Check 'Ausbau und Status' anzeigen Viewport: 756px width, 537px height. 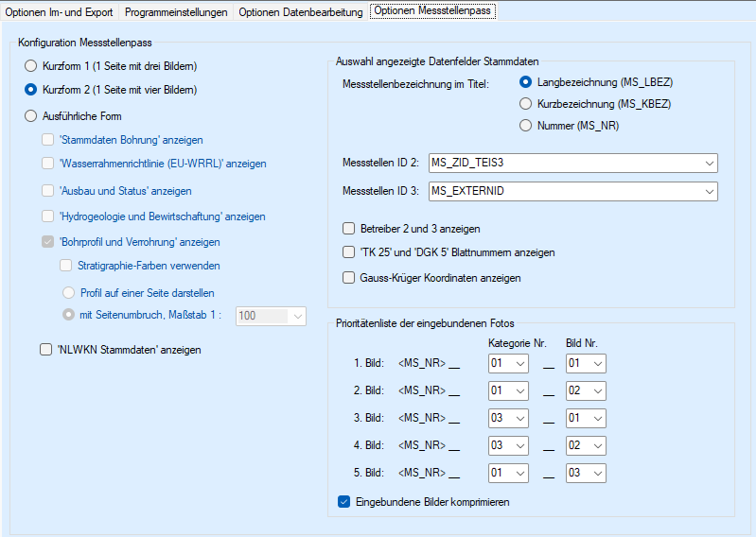(x=47, y=191)
